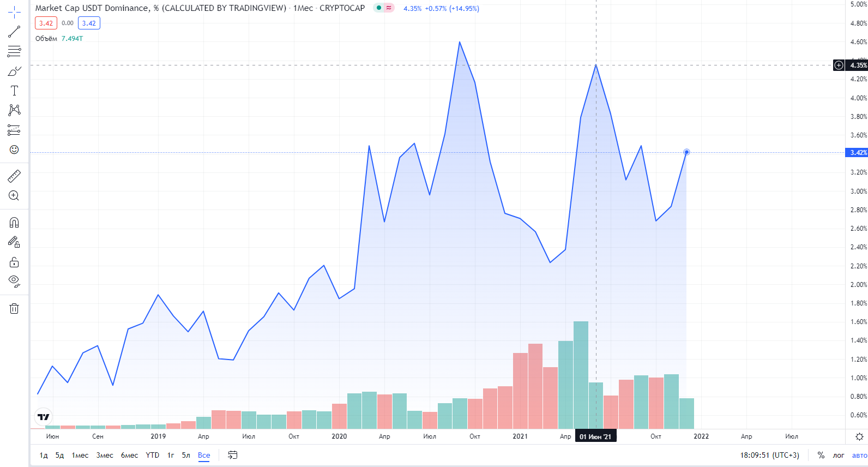
Task: Click the pink approximate-data indicator icon
Action: tap(389, 8)
